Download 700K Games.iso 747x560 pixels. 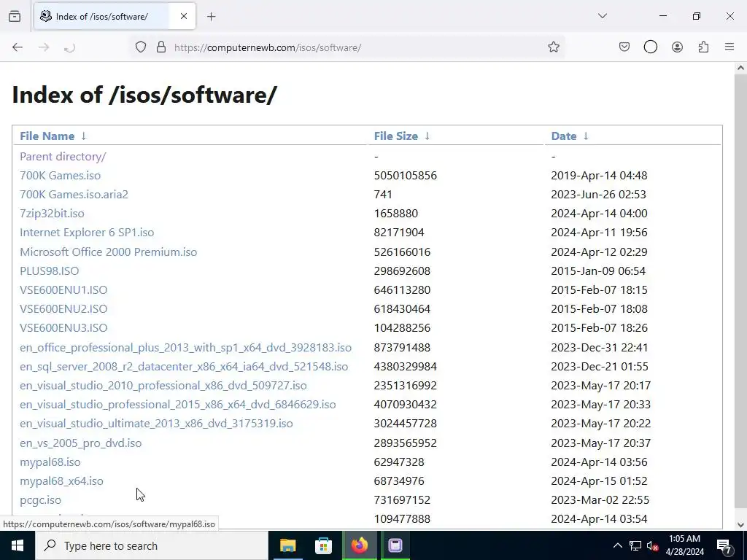click(x=60, y=175)
